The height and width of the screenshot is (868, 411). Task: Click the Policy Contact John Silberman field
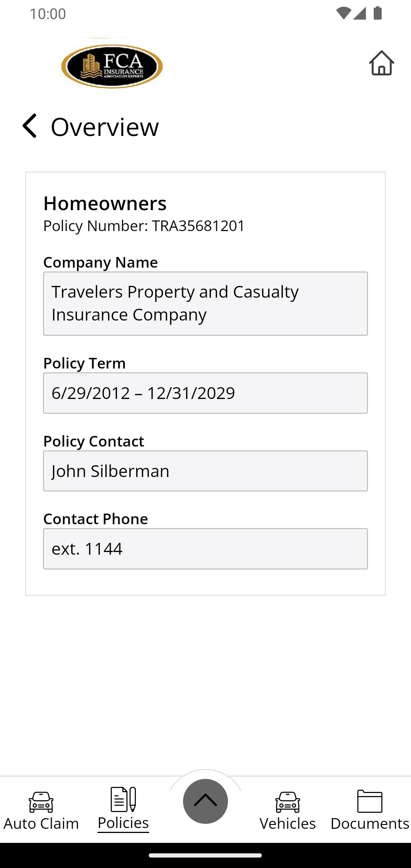point(205,471)
